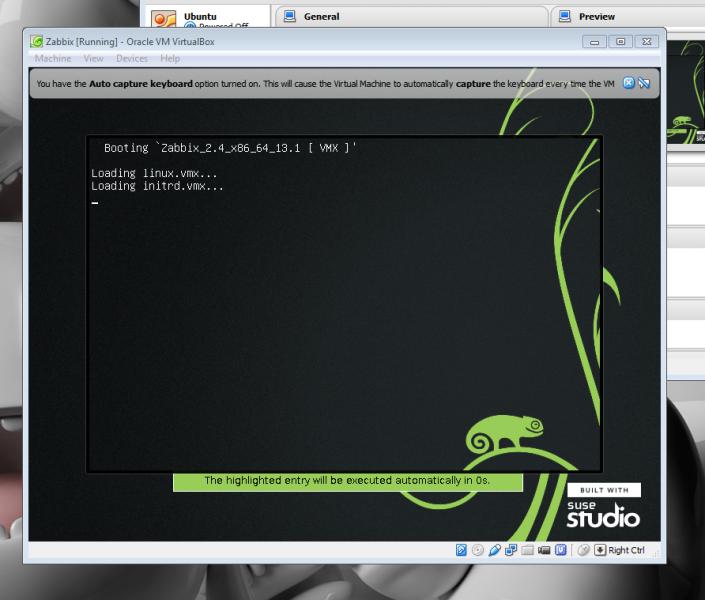
Task: Click the 'Right Ctrl' host key label
Action: pyautogui.click(x=626, y=550)
